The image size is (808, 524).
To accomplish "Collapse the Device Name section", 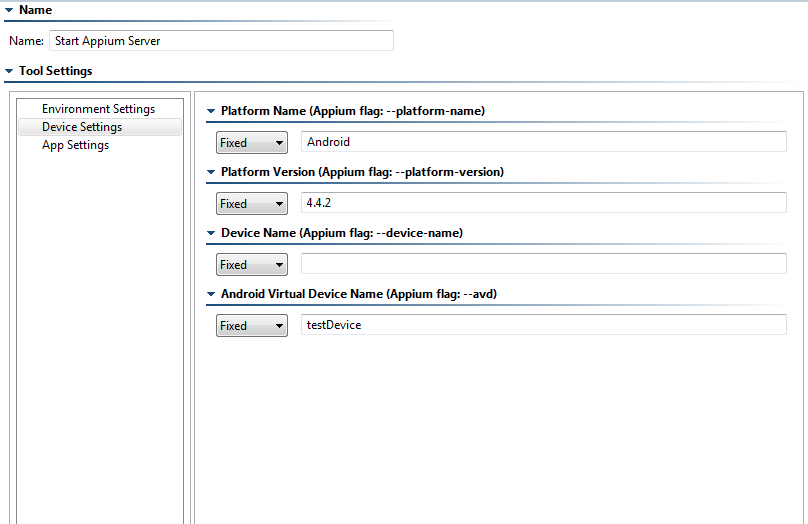I will tap(211, 233).
